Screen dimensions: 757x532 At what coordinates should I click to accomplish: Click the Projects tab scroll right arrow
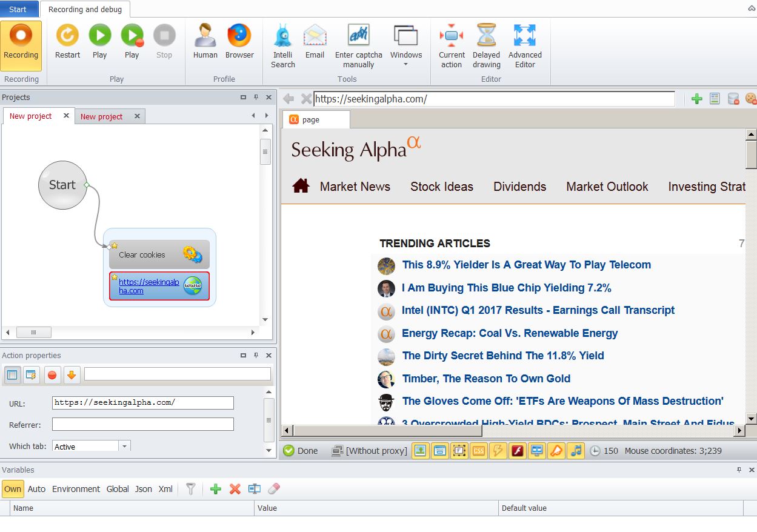point(266,116)
